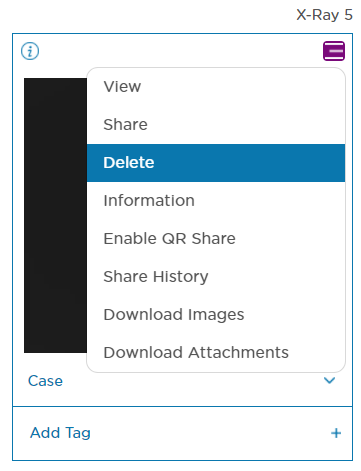Select the highlighted Delete option

point(216,163)
